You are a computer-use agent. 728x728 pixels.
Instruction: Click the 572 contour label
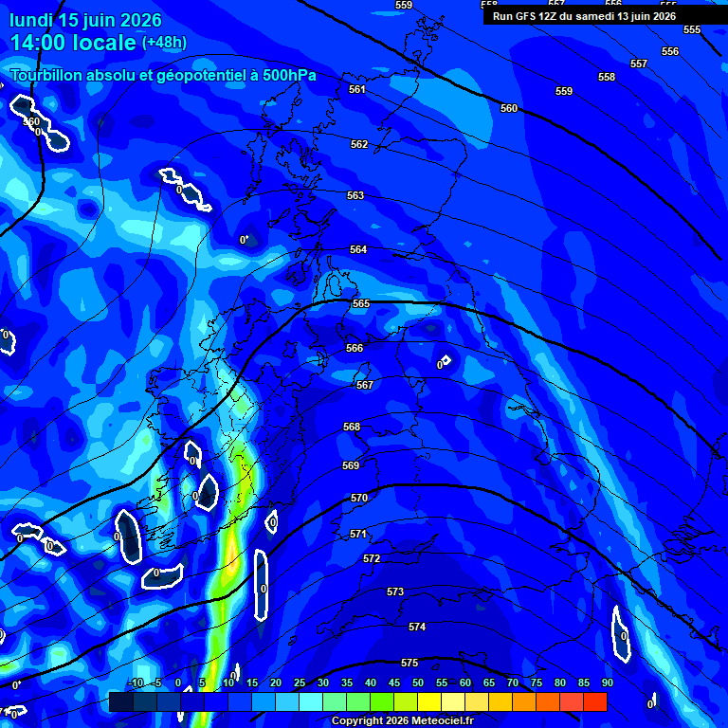(372, 558)
